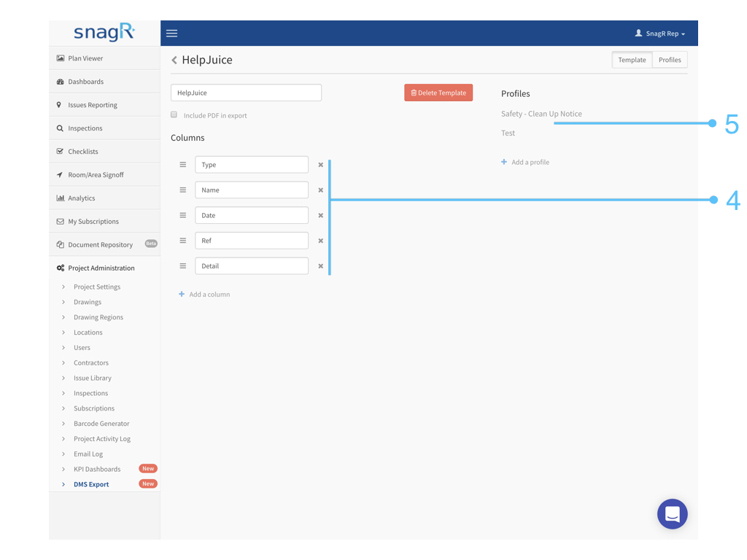Expand the Issue Library chevron
The width and height of the screenshot is (747, 560).
click(63, 378)
